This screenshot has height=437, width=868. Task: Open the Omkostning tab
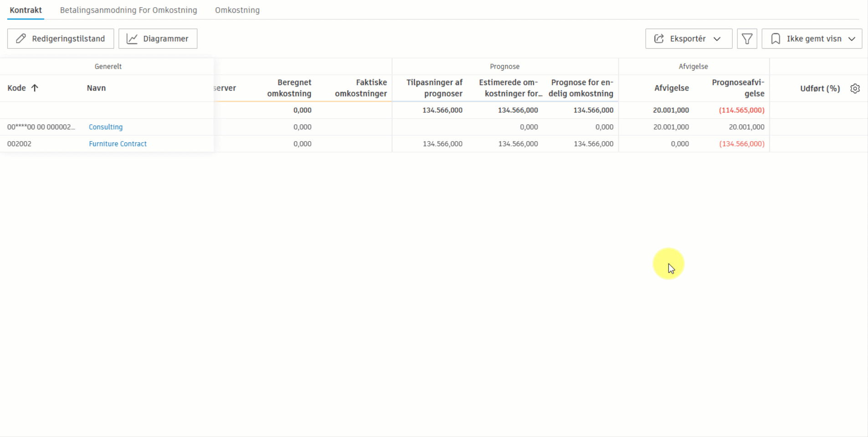237,10
